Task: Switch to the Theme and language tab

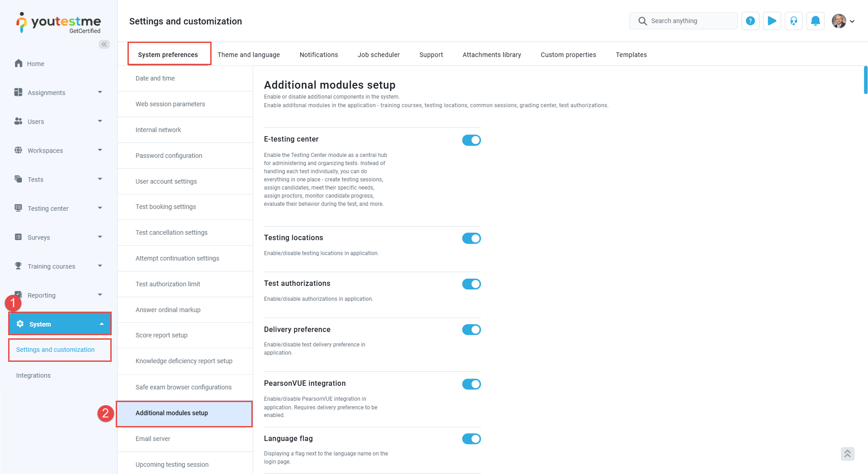Action: point(249,55)
